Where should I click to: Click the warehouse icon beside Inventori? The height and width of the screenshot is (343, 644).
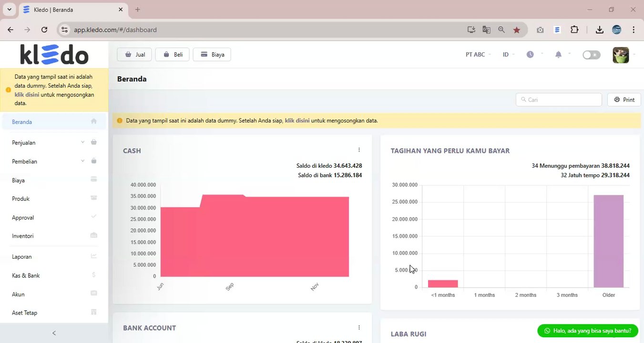click(x=94, y=235)
